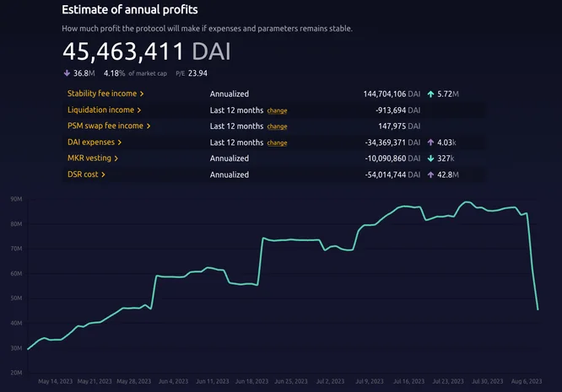Viewport: 562px width, 392px height.
Task: Click the chevron next to PSM swap fee income
Action: 148,126
